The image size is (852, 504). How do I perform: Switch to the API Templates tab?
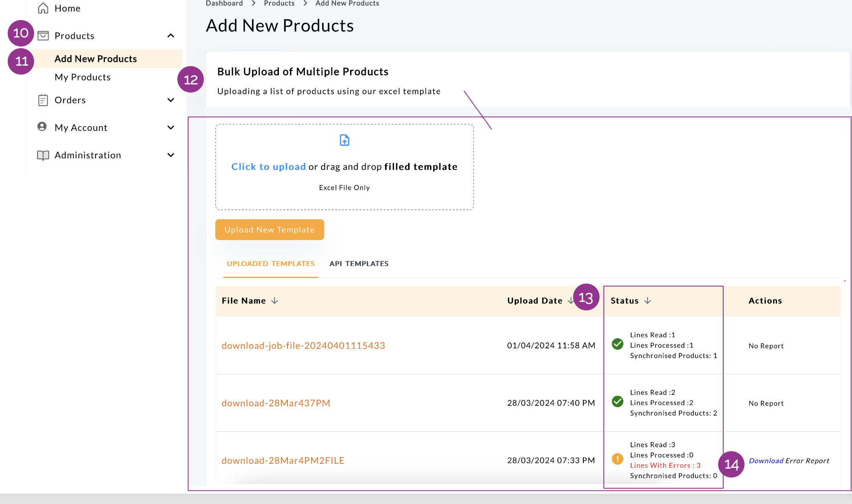click(x=359, y=264)
